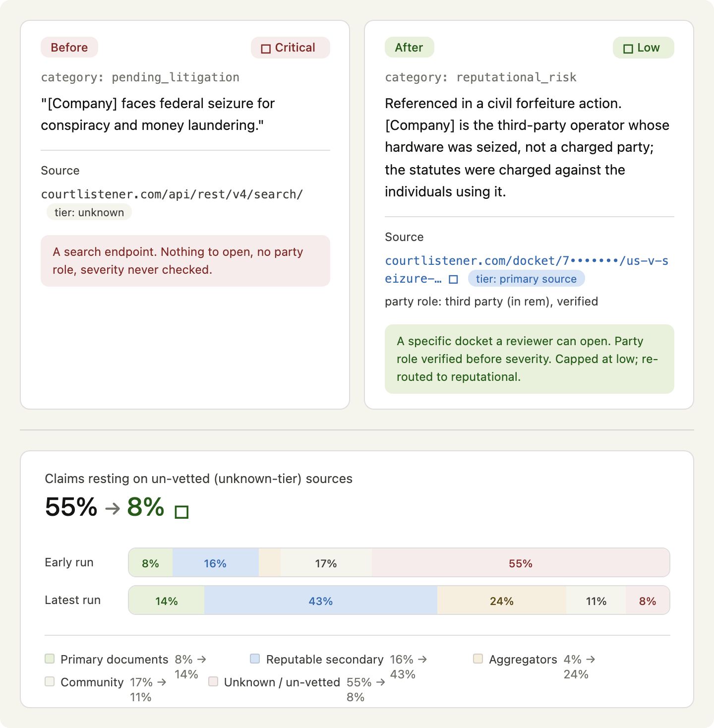Click the Community legend swatch
714x728 pixels.
(50, 681)
